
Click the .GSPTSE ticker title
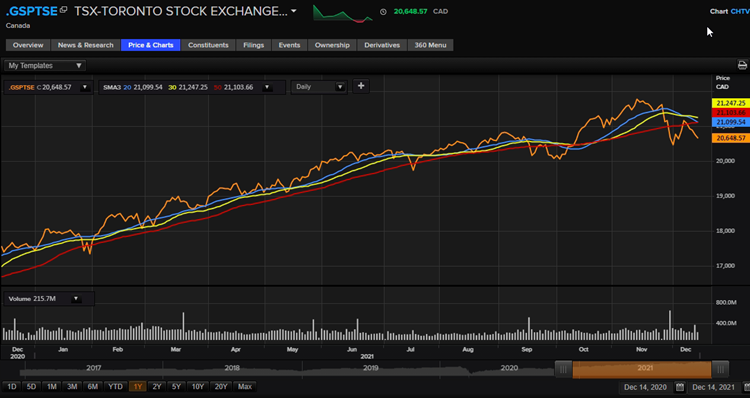tap(32, 11)
